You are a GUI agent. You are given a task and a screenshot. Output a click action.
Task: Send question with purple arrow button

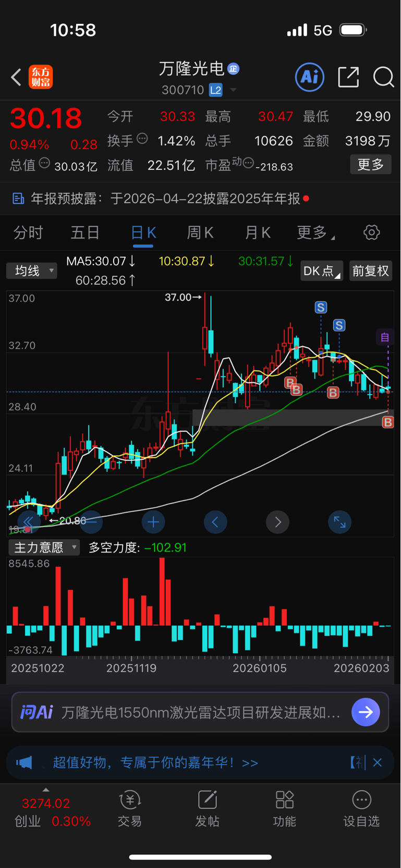point(366,712)
